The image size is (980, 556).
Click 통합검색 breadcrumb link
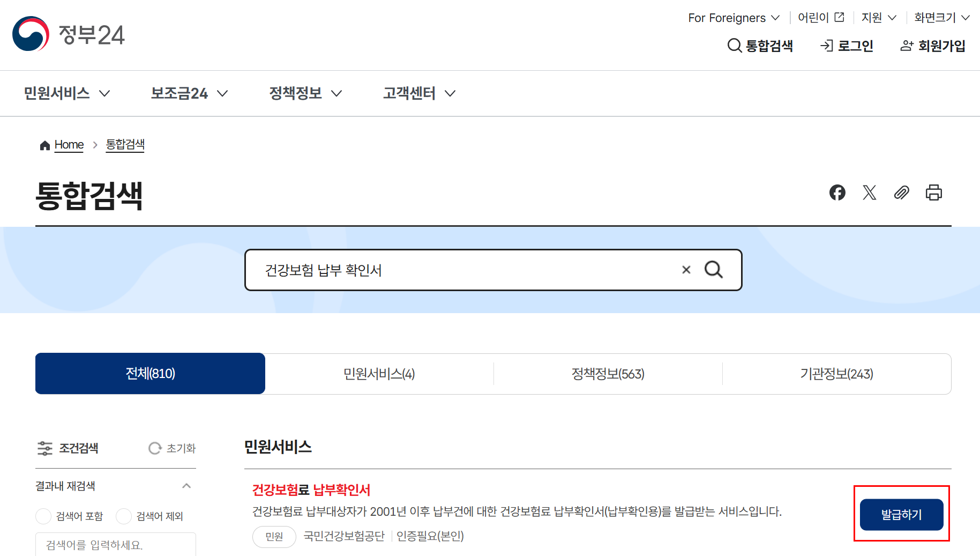[x=125, y=145]
